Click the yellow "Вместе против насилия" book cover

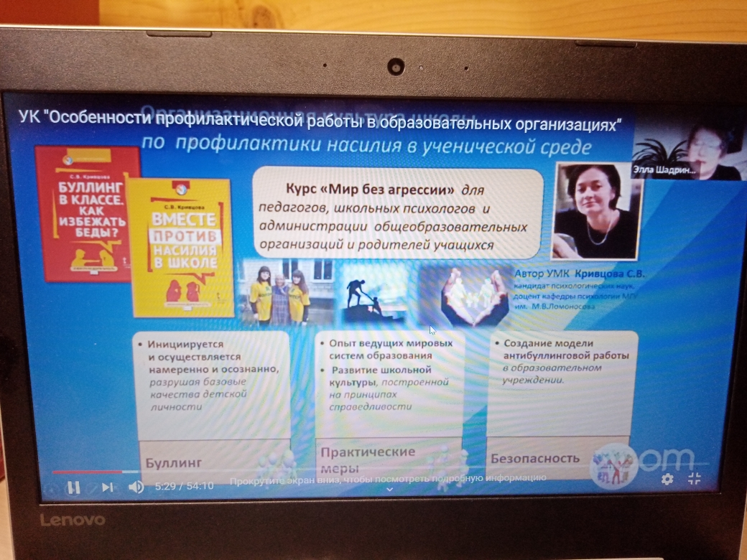[182, 248]
